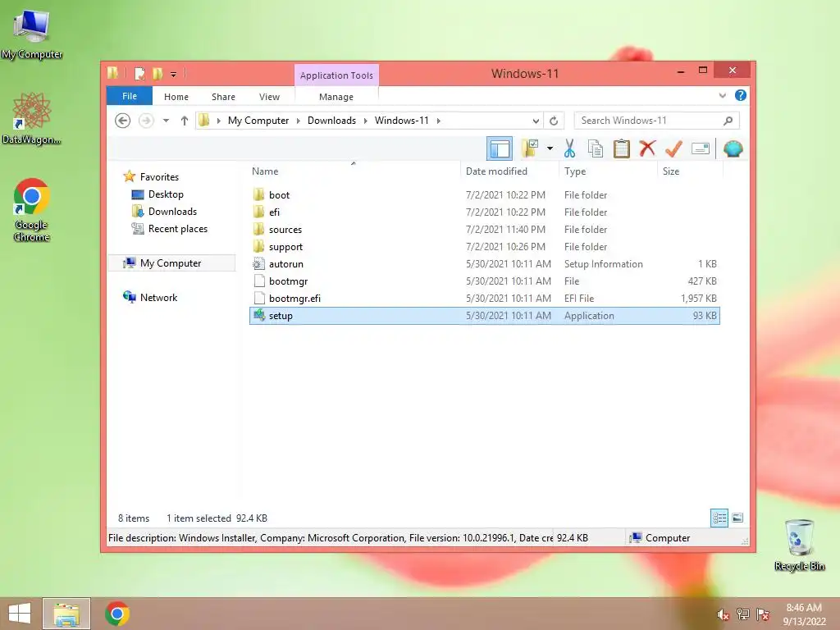The height and width of the screenshot is (630, 840).
Task: Open Classic Shell settings shell icon
Action: [x=733, y=148]
